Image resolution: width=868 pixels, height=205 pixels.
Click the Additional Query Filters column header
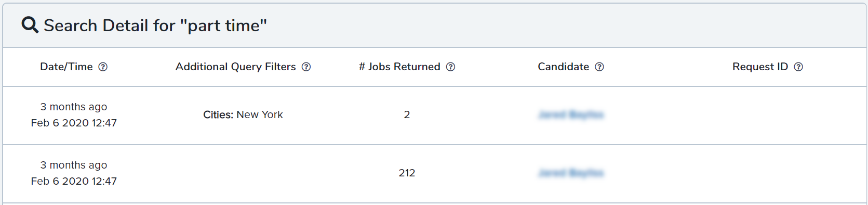tap(236, 67)
